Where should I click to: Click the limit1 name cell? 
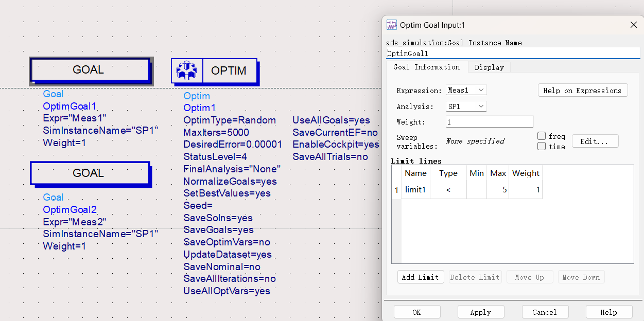pos(415,190)
